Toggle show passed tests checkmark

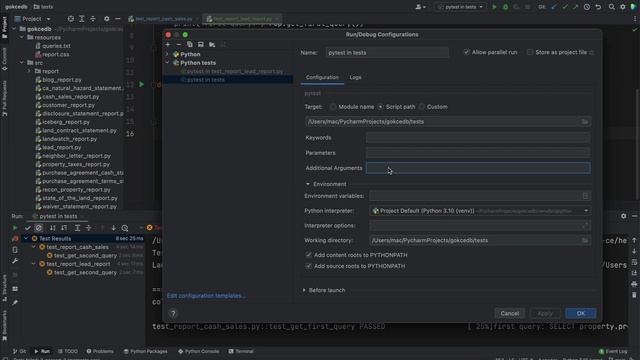click(28, 228)
